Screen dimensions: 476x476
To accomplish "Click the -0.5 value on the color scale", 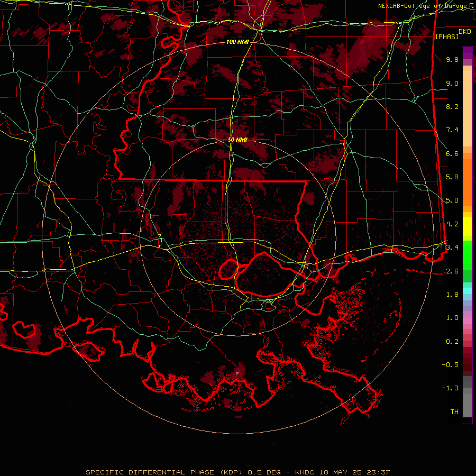I will pos(450,365).
